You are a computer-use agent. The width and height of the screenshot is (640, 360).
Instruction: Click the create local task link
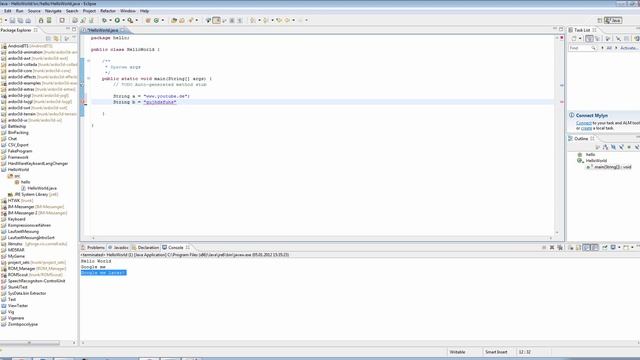coord(587,128)
